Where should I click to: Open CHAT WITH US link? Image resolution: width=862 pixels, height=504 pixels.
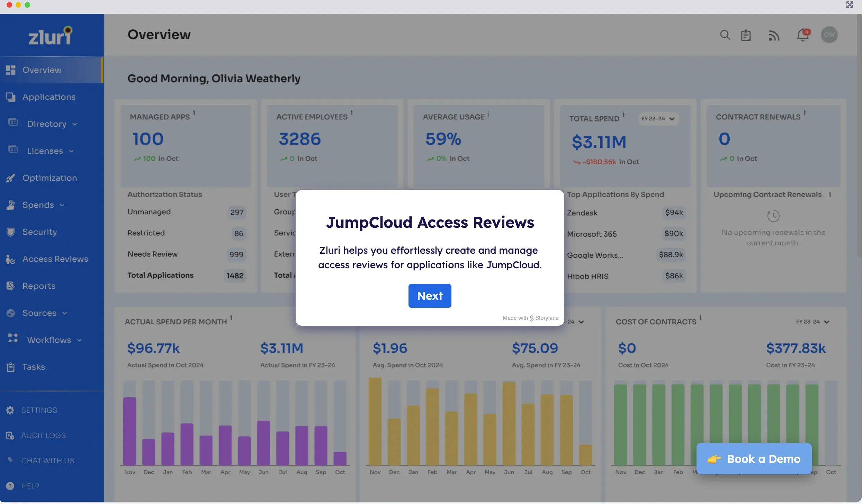[48, 461]
